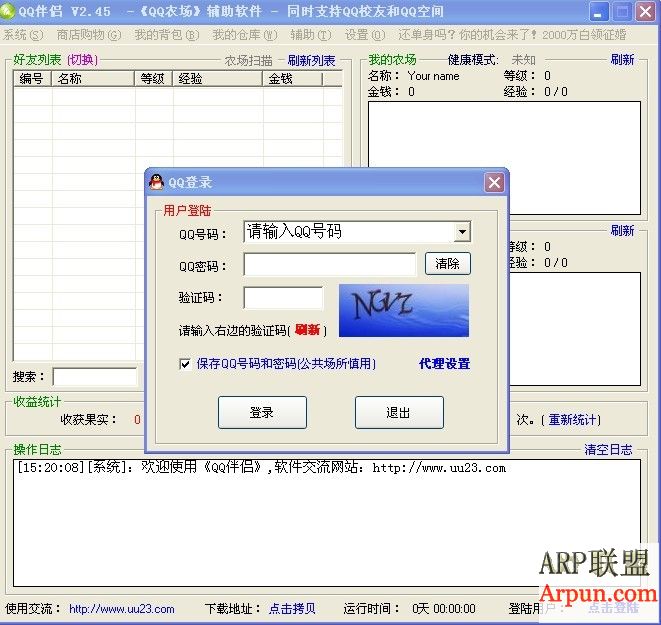
Task: Click the QQ伴侣 app icon in title bar
Action: click(7, 10)
